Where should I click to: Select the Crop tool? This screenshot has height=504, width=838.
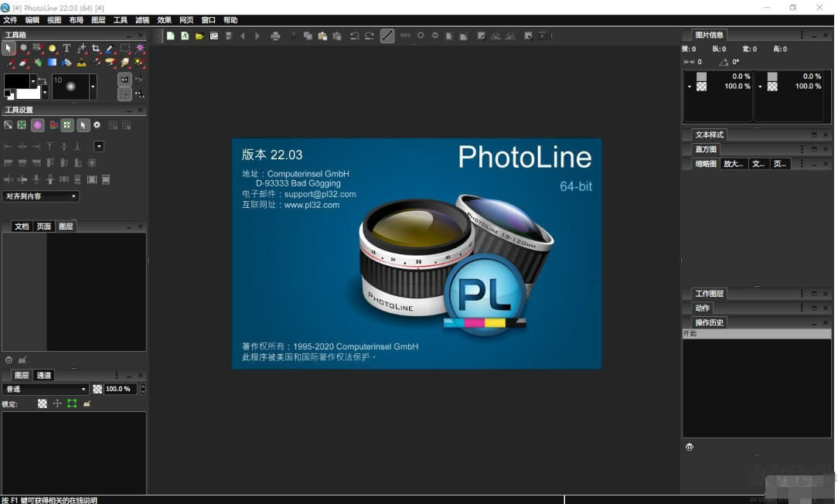point(96,48)
